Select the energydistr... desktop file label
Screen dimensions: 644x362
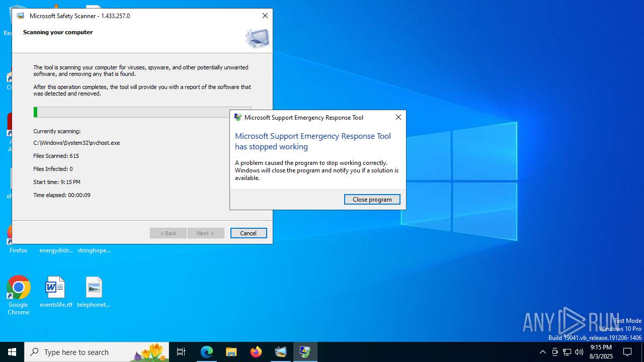(56, 250)
